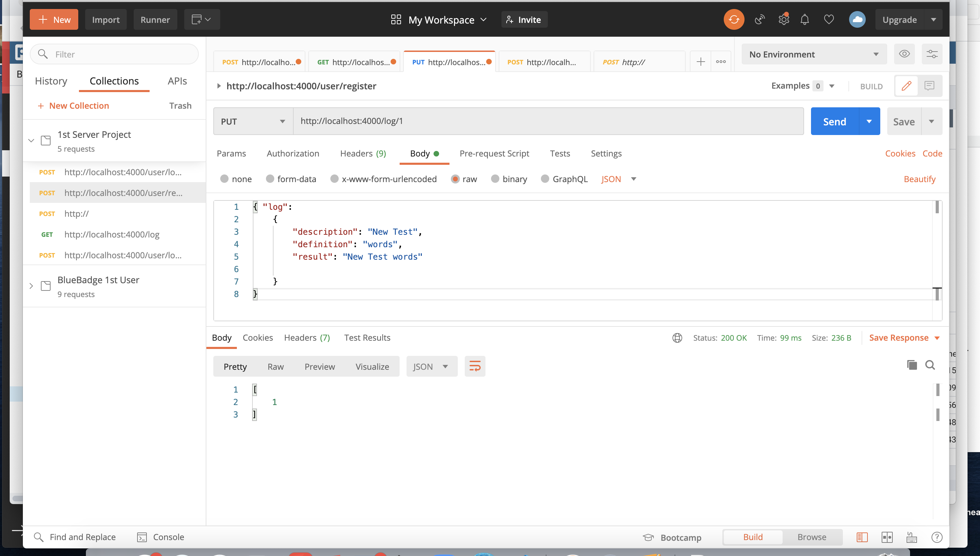This screenshot has width=980, height=556.
Task: Edit request documentation with pencil icon
Action: pyautogui.click(x=906, y=86)
